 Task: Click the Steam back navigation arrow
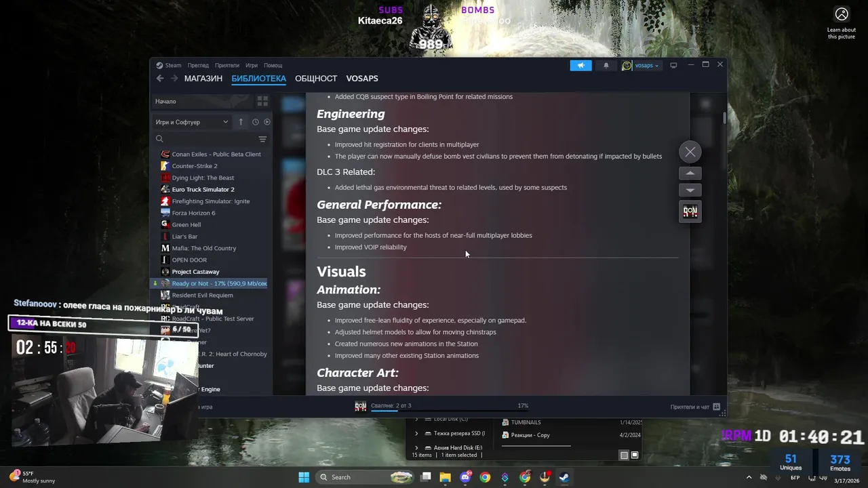click(x=160, y=79)
